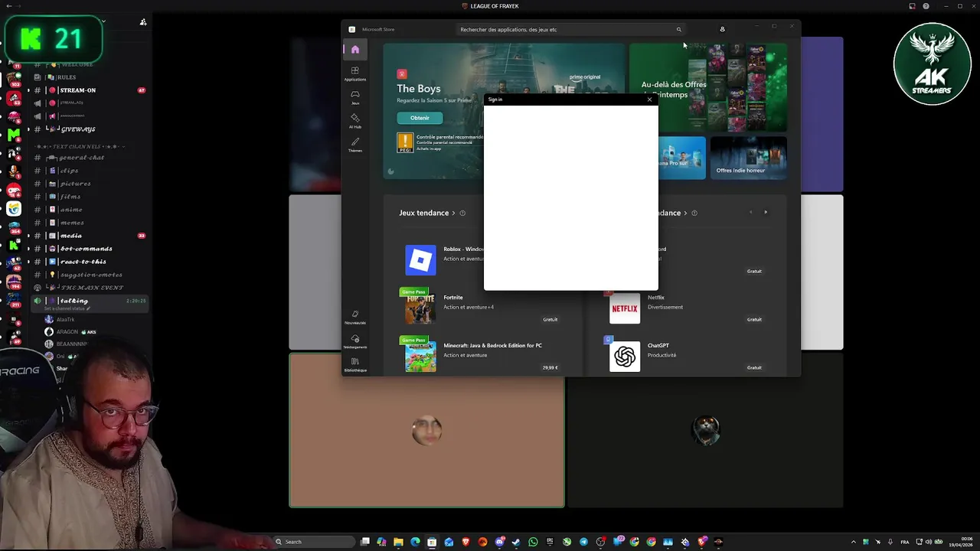Screen dimensions: 980x551
Task: Open Bibliothèque in Store sidebar
Action: pyautogui.click(x=355, y=365)
